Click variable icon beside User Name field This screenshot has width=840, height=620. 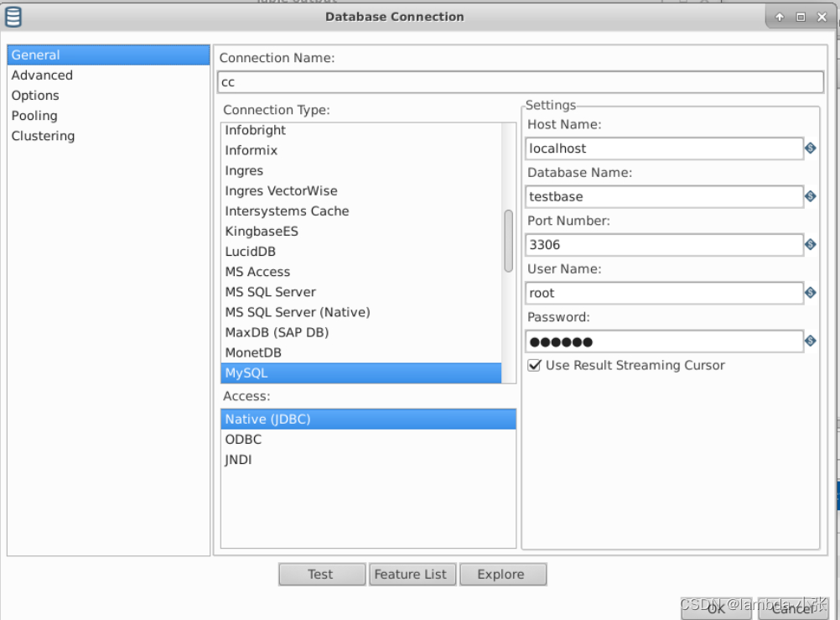click(810, 292)
